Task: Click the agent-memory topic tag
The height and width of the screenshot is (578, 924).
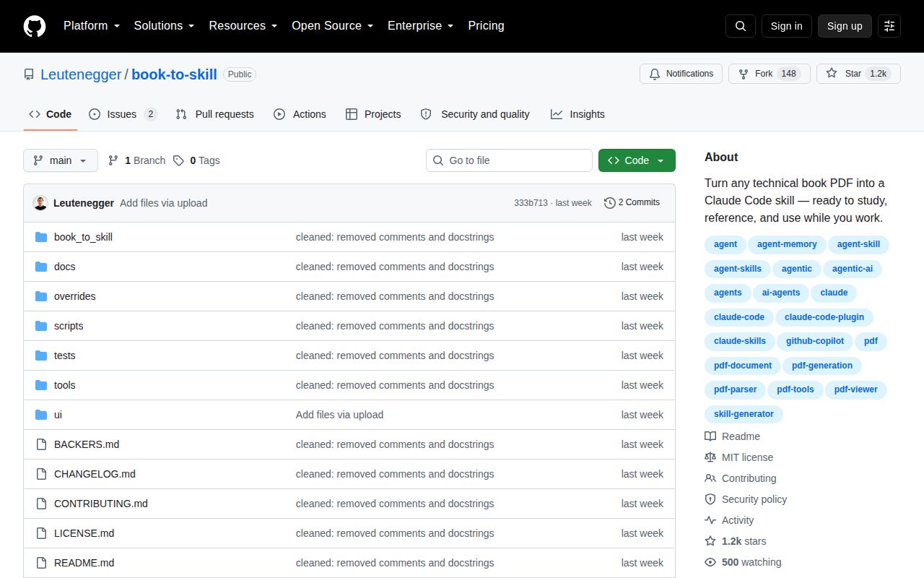Action: click(787, 244)
